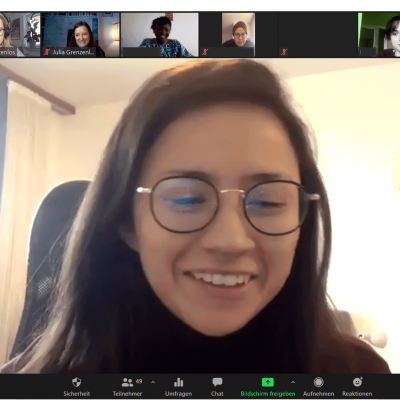Click the green Bildschirm freigeben share icon

(268, 382)
